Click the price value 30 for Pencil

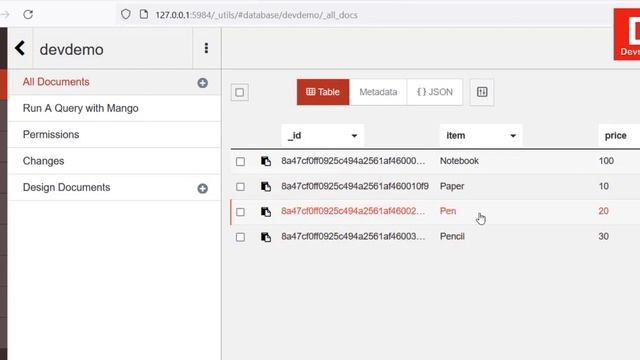[604, 236]
